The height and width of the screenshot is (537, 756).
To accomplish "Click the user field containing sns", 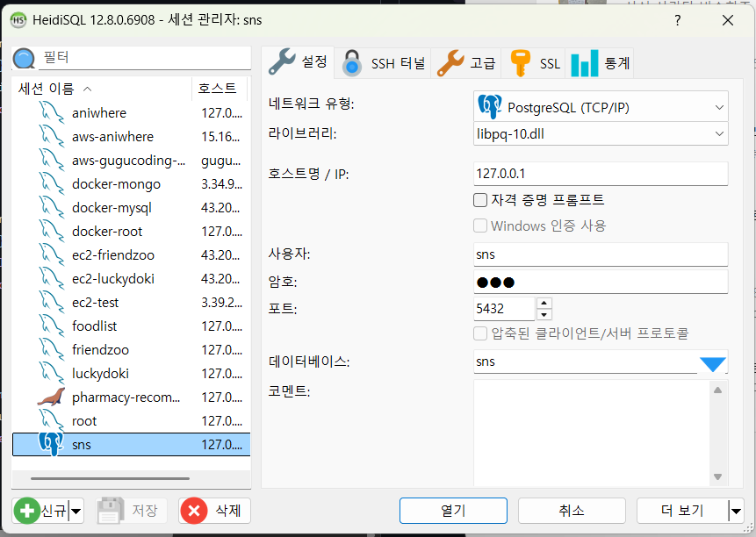I will pyautogui.click(x=601, y=254).
